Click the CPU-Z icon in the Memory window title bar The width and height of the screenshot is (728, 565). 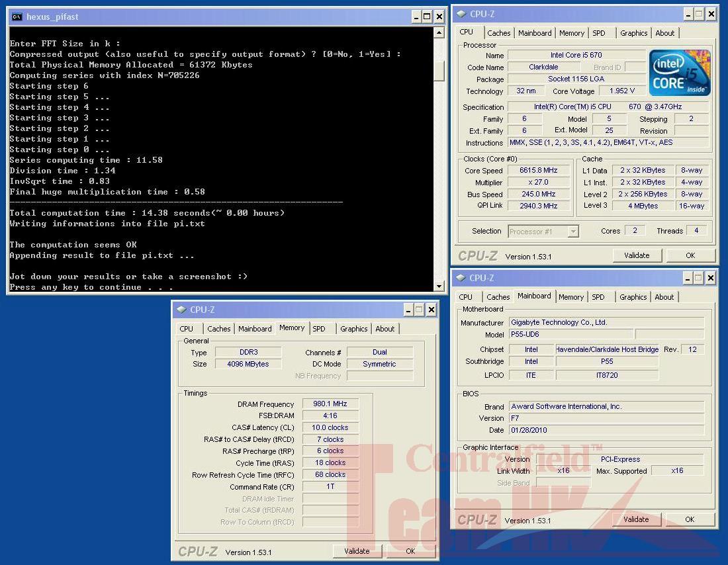tap(181, 309)
